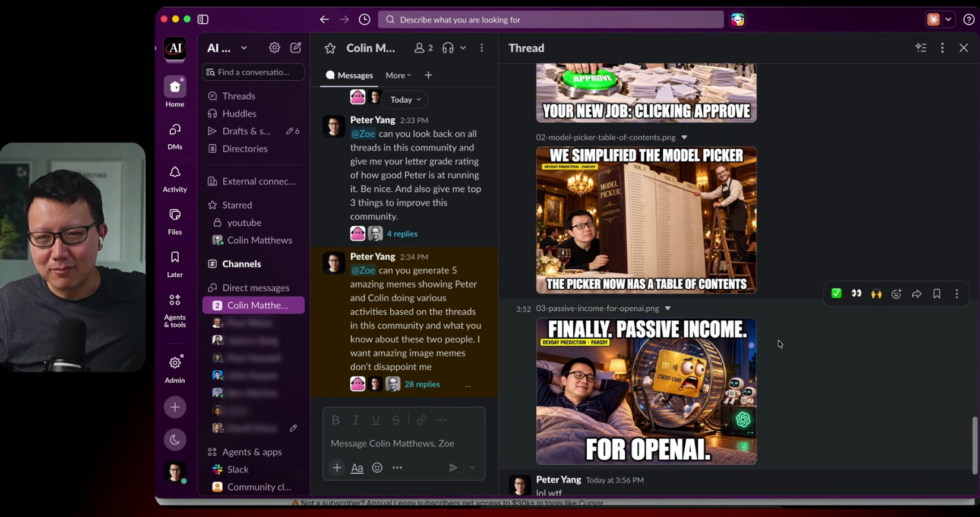This screenshot has width=980, height=517.
Task: Star the Colin M... conversation
Action: [x=330, y=48]
